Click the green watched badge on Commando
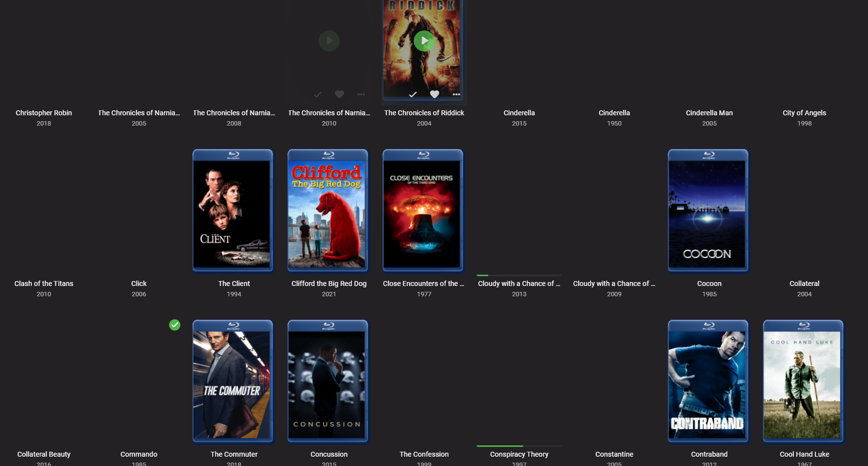The width and height of the screenshot is (868, 466). 174,325
